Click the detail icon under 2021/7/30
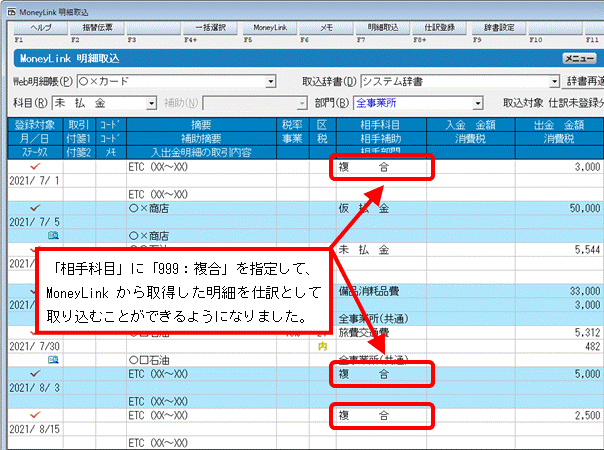 [x=53, y=360]
